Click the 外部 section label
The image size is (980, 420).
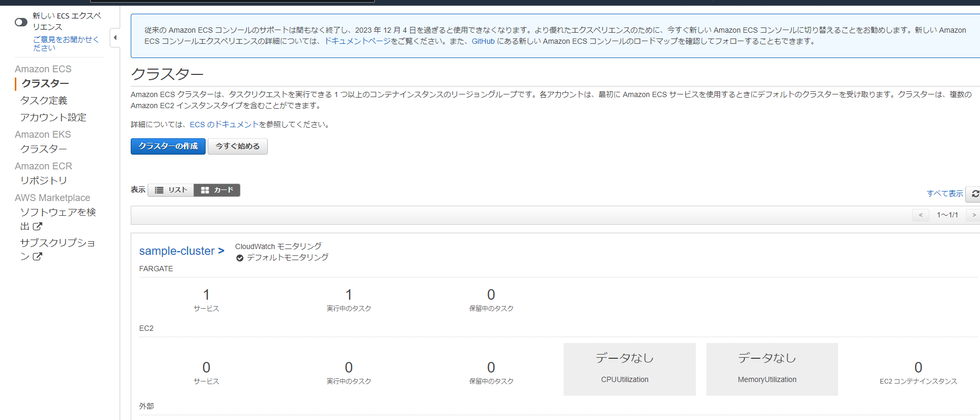coord(147,406)
